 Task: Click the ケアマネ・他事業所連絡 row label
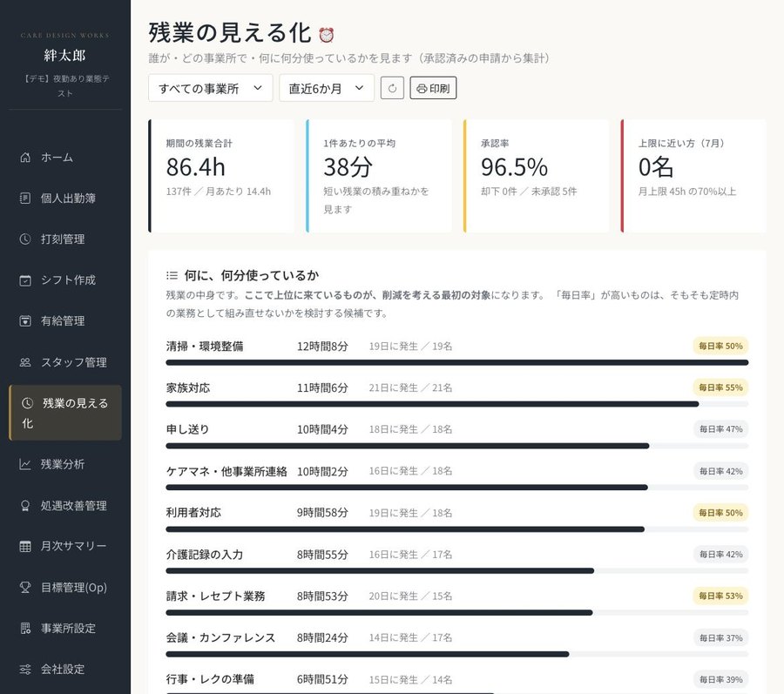(x=226, y=471)
